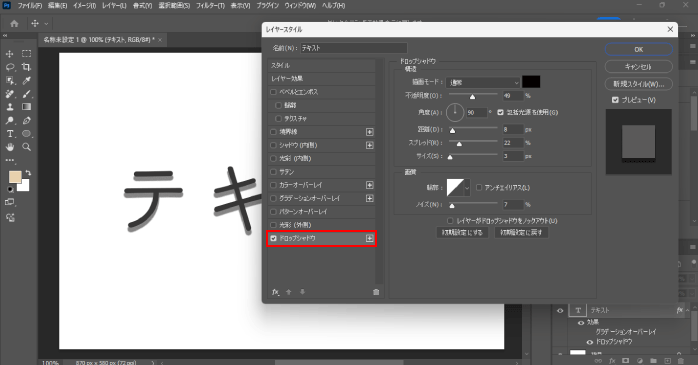
Task: Select the Hand tool
Action: click(9, 147)
